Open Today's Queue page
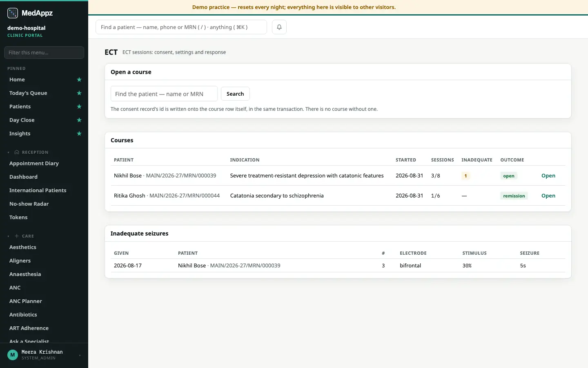 click(28, 93)
